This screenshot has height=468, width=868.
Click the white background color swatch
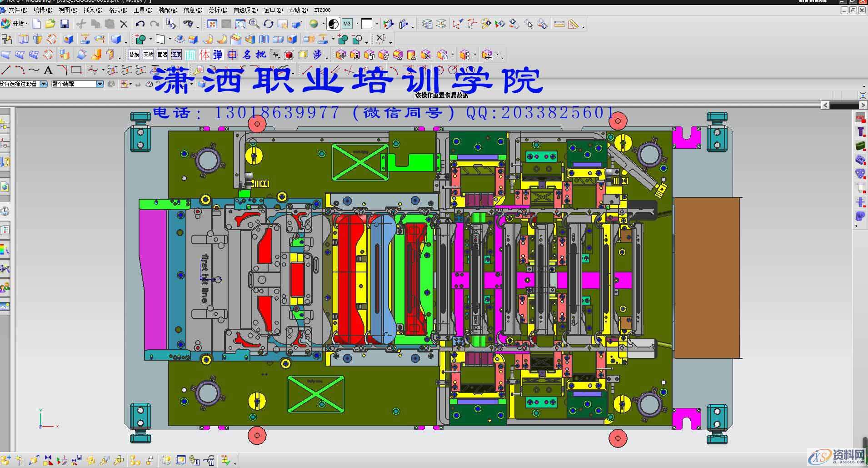[366, 24]
